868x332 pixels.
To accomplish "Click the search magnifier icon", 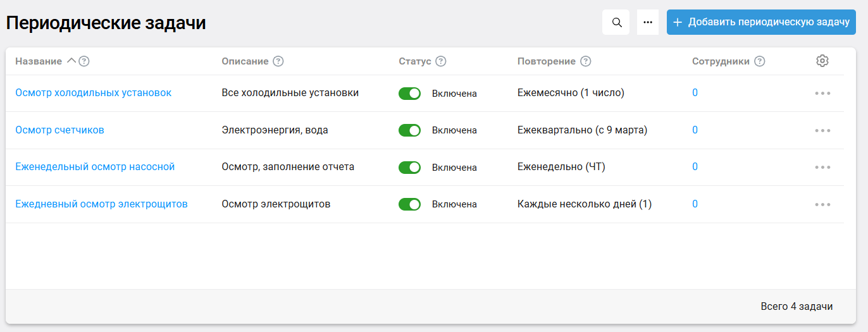I will [616, 22].
